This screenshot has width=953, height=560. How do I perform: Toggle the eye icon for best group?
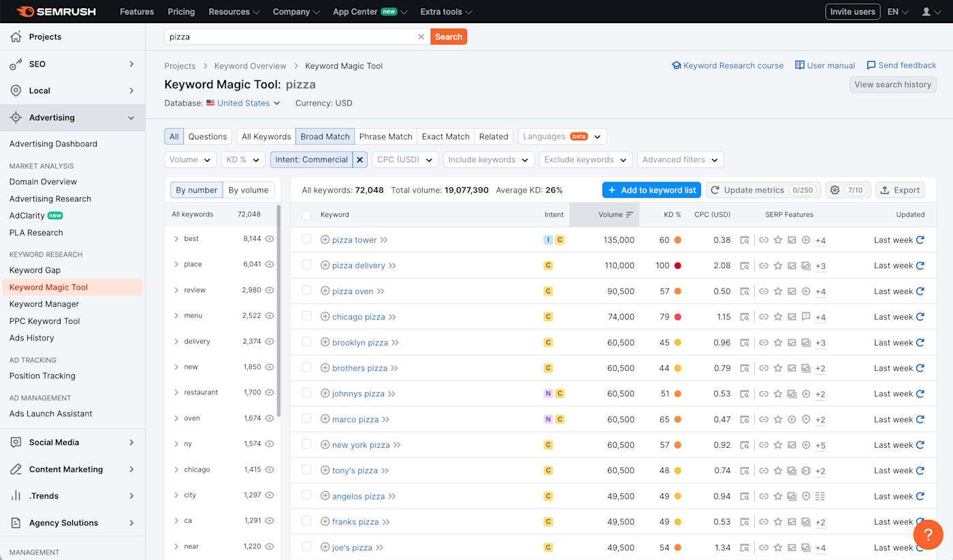click(270, 239)
